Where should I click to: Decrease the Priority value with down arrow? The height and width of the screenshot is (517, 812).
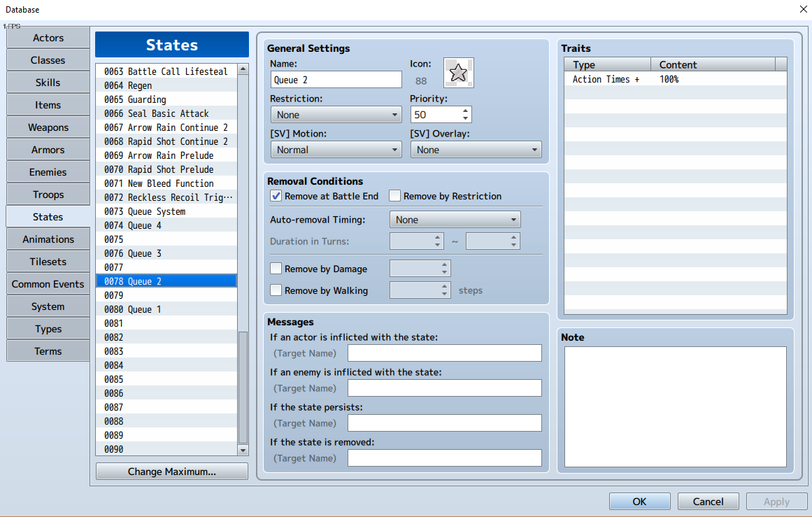(465, 119)
